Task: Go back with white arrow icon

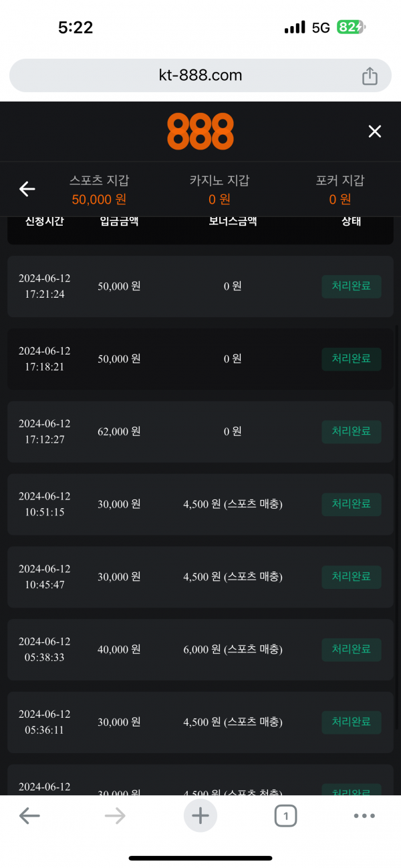Action: pyautogui.click(x=27, y=190)
